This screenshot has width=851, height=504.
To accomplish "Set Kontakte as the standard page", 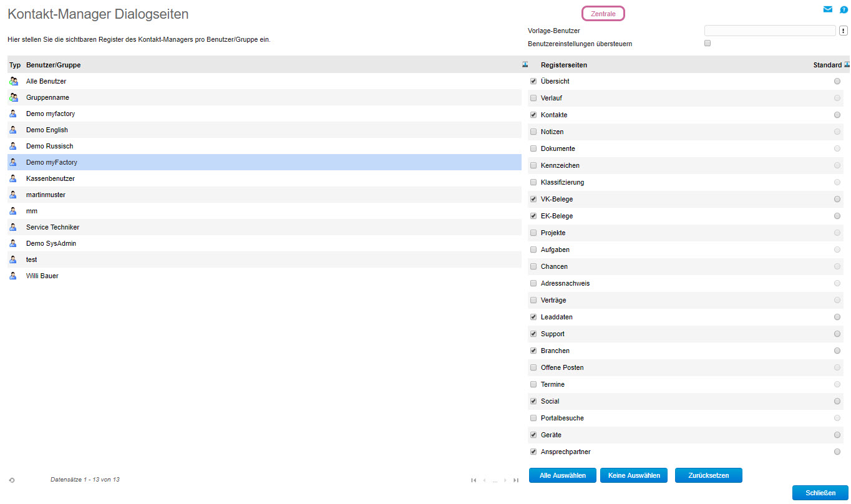I will point(837,115).
